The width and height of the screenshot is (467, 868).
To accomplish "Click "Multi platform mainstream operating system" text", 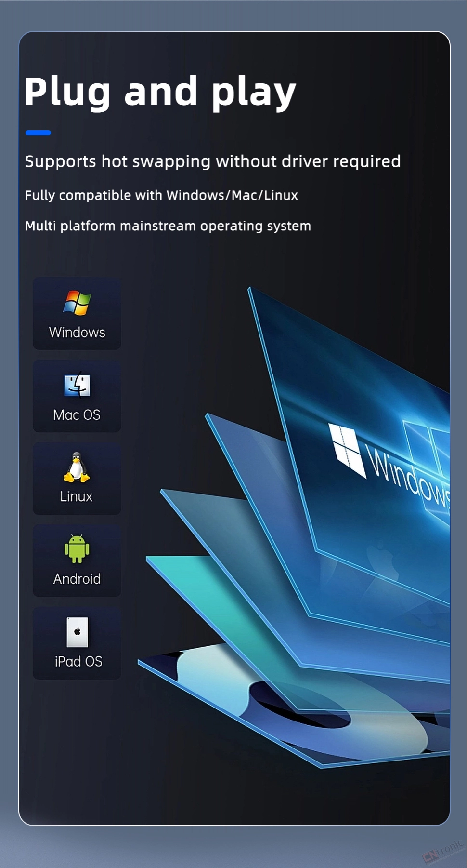I will coord(168,226).
